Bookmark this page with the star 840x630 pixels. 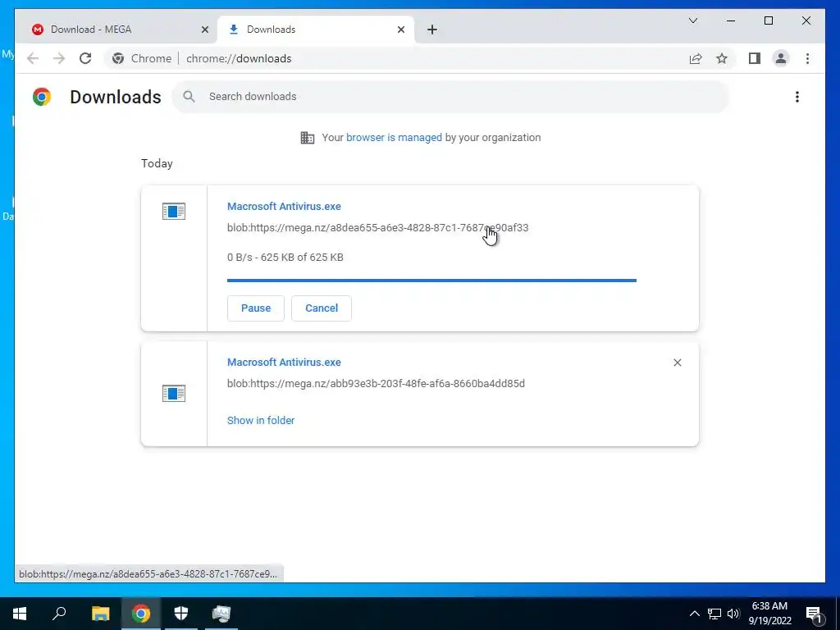(x=722, y=58)
